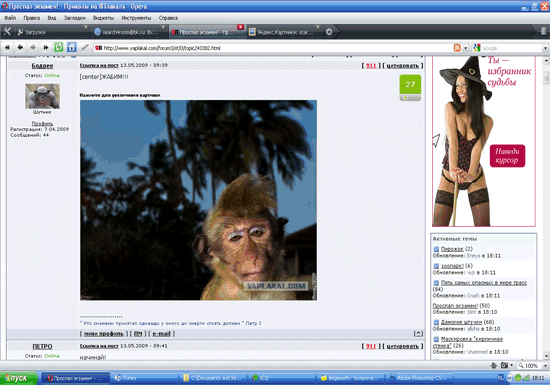Open the image display mode dropdown arrow
The width and height of the screenshot is (550, 385).
(x=511, y=365)
